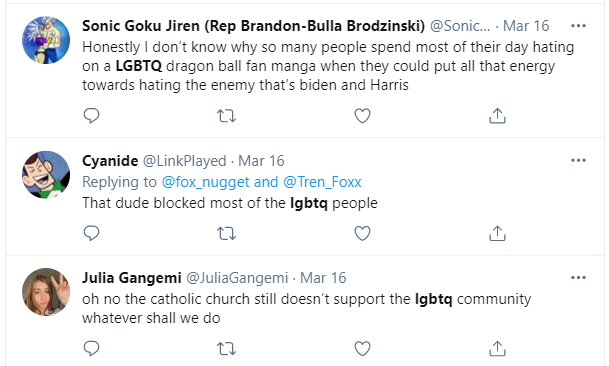This screenshot has width=609, height=366.
Task: Open more options for Sonic Goku Jiren's tweet
Action: tap(578, 26)
